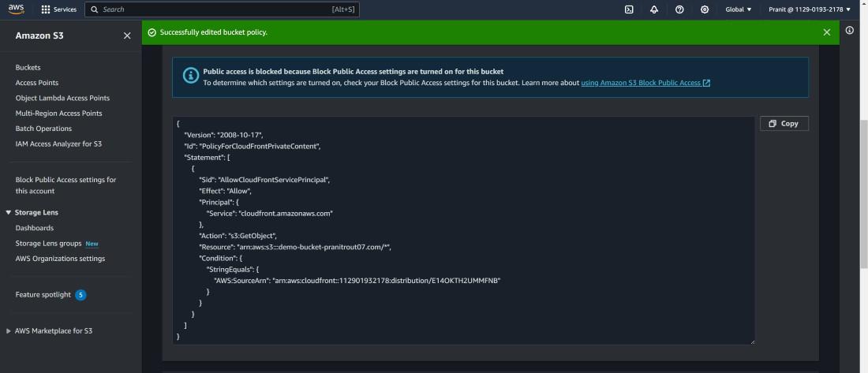Viewport: 868px width, 373px height.
Task: Open Storage Lens Dashboards
Action: pyautogui.click(x=35, y=228)
